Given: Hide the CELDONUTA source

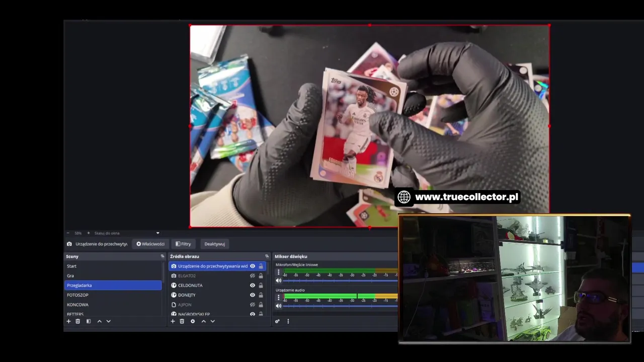Looking at the screenshot, I should tap(253, 285).
